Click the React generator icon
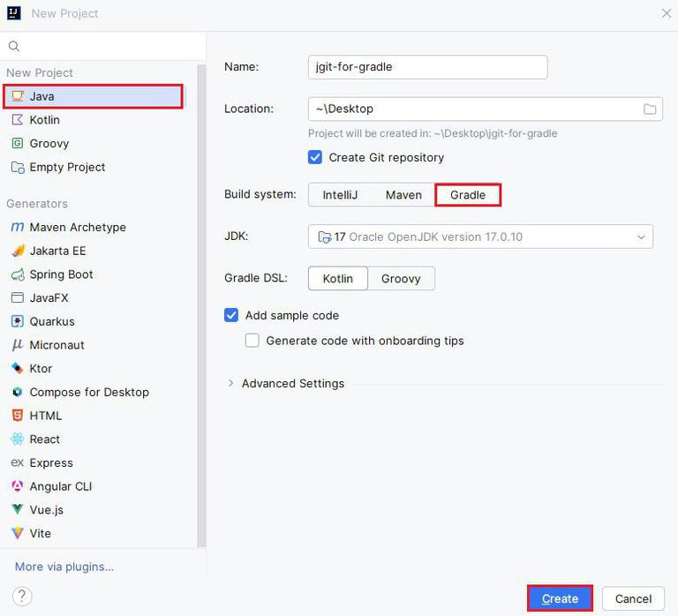The image size is (678, 616). click(x=17, y=439)
